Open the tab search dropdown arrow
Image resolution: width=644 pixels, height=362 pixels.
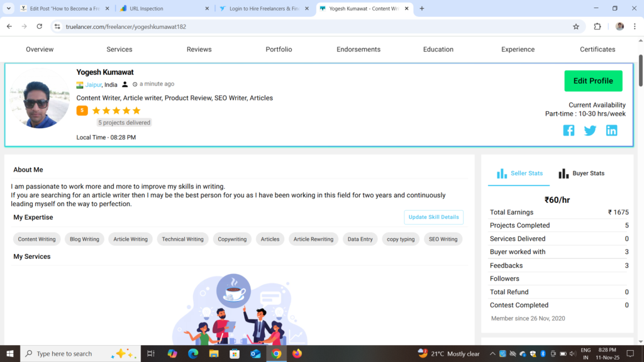[9, 9]
